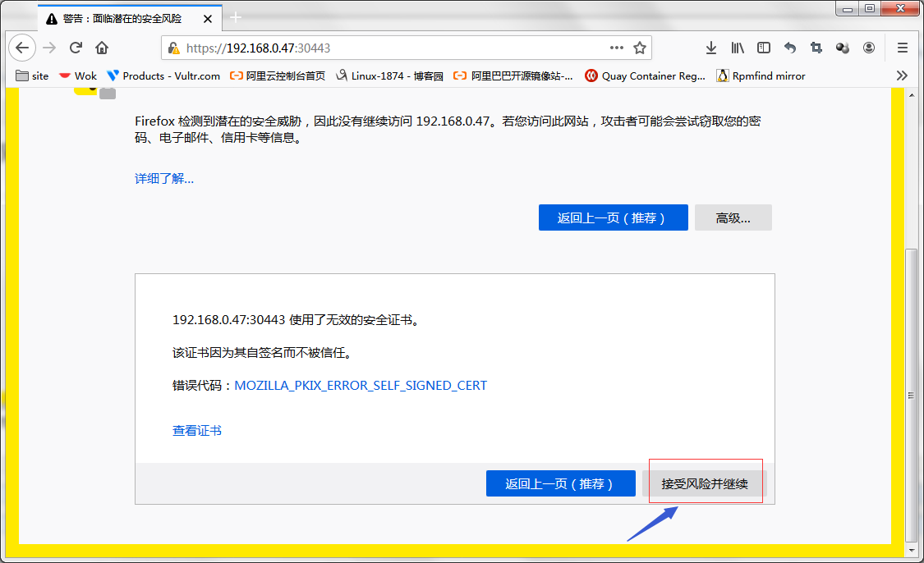Click the 详细了解 link
The height and width of the screenshot is (563, 924).
pyautogui.click(x=163, y=178)
